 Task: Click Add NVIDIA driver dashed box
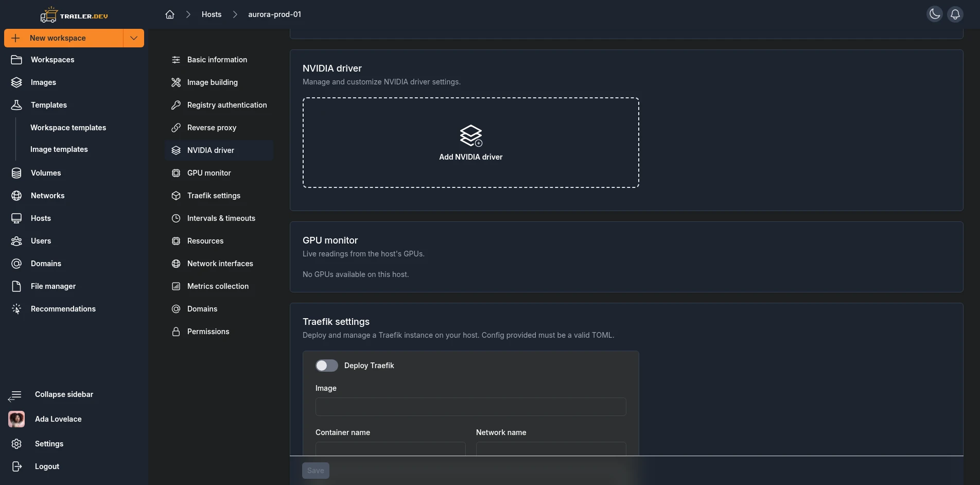point(471,143)
